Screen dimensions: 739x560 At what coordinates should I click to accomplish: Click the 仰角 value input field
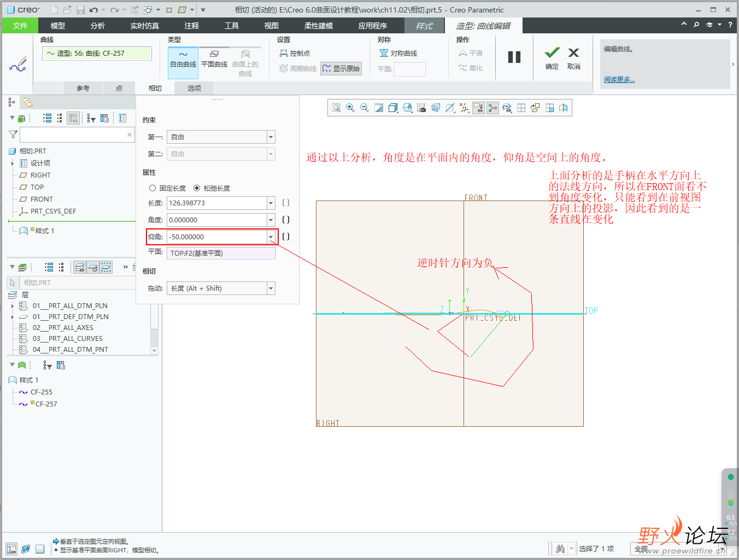216,237
